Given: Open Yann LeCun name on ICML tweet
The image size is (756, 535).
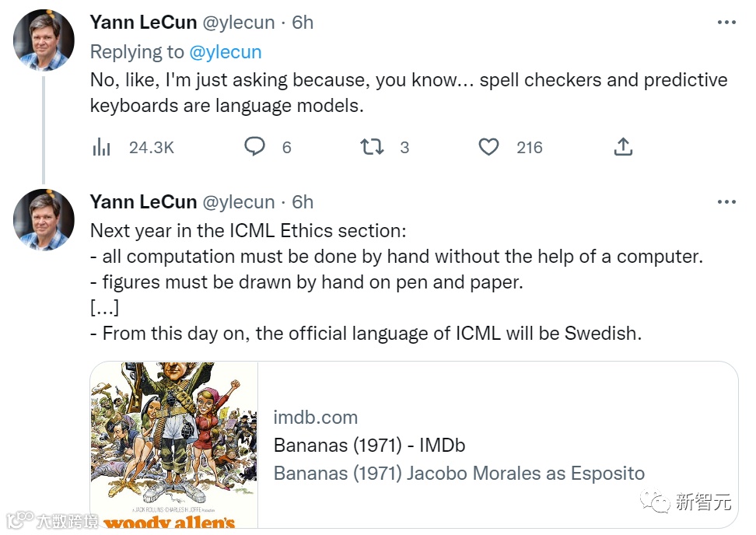Looking at the screenshot, I should point(143,202).
